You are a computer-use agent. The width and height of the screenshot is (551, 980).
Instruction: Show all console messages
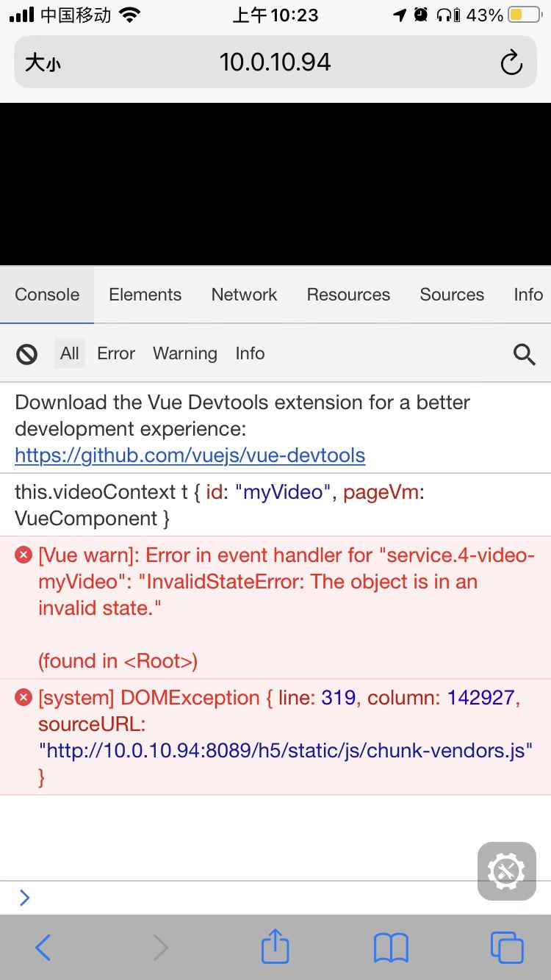pyautogui.click(x=70, y=353)
